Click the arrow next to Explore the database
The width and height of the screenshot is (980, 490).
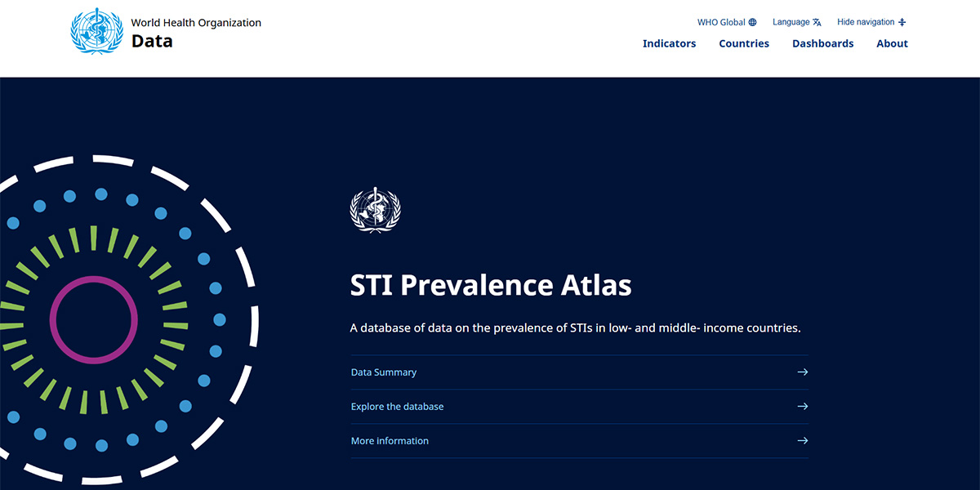click(803, 407)
